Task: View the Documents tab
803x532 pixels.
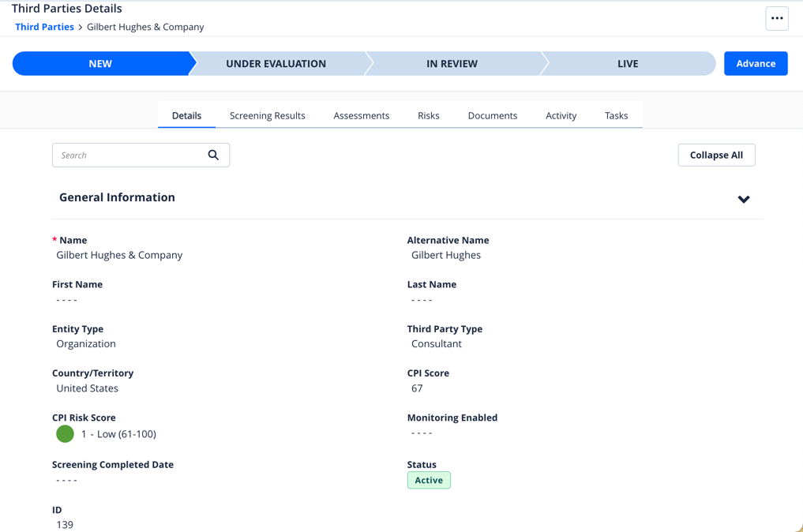Action: coord(492,115)
